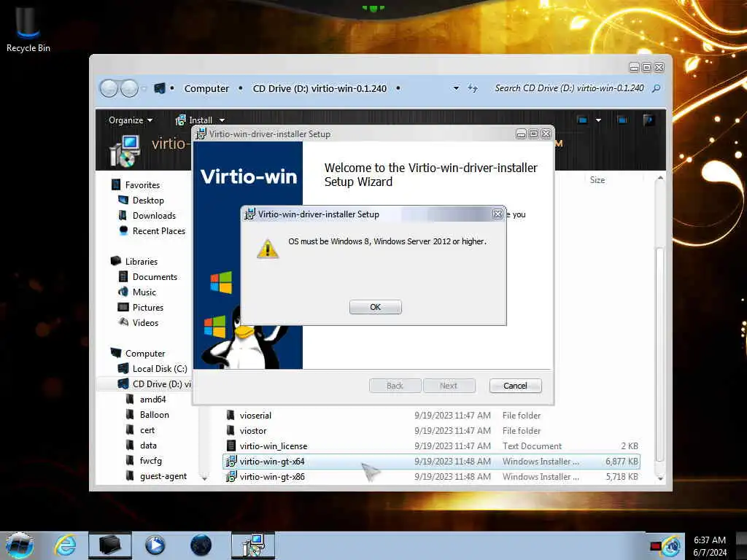Click the file list scroll-down arrow

point(659,478)
